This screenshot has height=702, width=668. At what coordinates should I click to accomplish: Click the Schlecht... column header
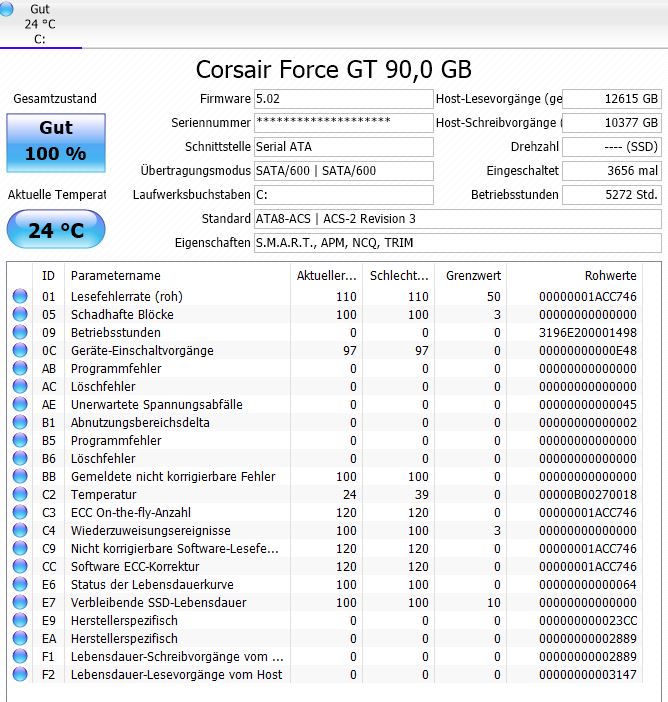398,275
